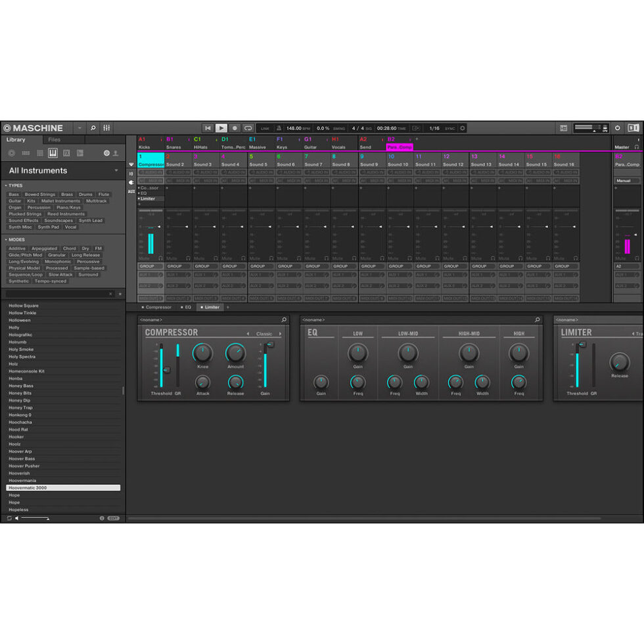Select the FX effects browser icon
The height and width of the screenshot is (644, 644).
point(66,153)
